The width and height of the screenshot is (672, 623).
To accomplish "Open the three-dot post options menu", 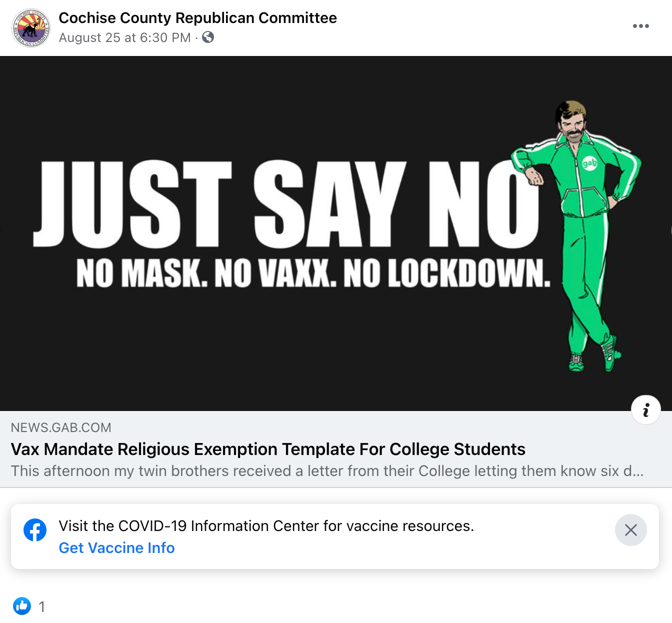I will coord(640,26).
